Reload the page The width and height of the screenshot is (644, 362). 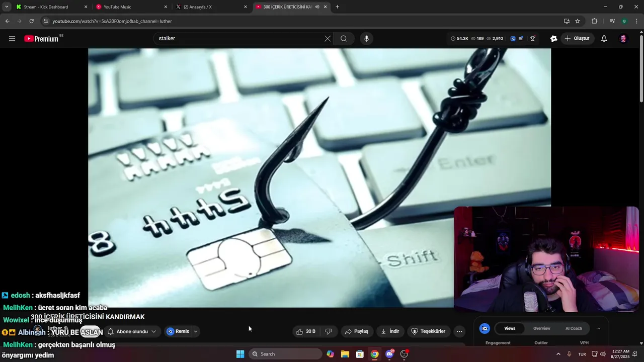(x=31, y=21)
